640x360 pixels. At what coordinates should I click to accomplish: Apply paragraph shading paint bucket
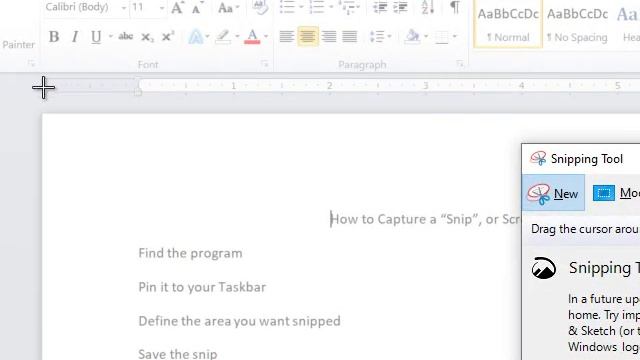412,37
